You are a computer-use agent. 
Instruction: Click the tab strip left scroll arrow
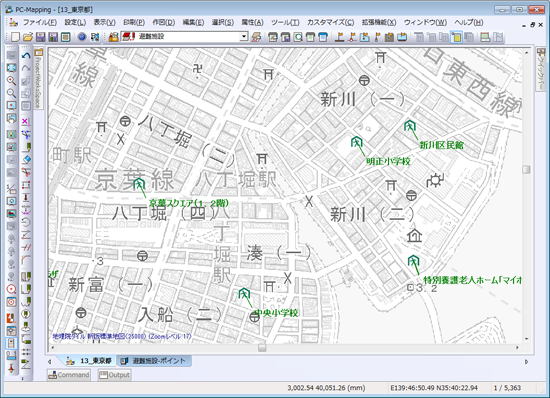click(49, 361)
